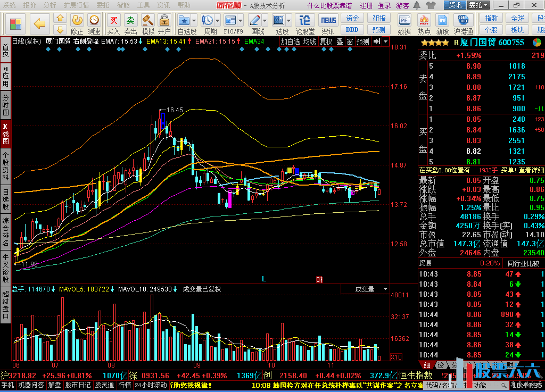This screenshot has height=392, width=545.
Task: Open the 热点 hot topics icon
Action: coord(424,23)
